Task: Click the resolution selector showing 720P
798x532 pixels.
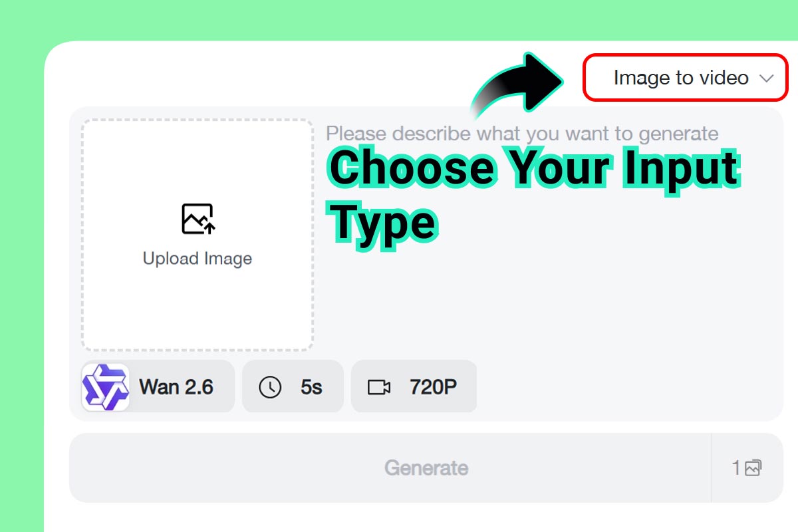Action: [414, 386]
